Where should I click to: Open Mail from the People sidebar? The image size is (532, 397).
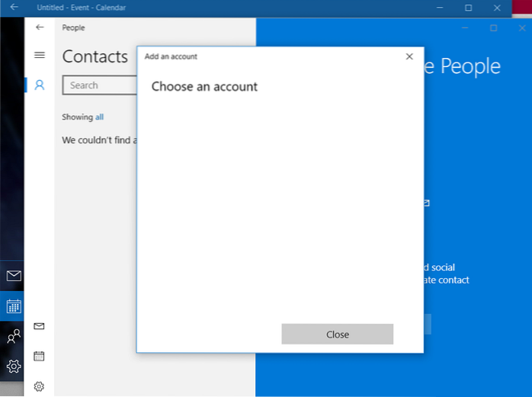tap(40, 326)
